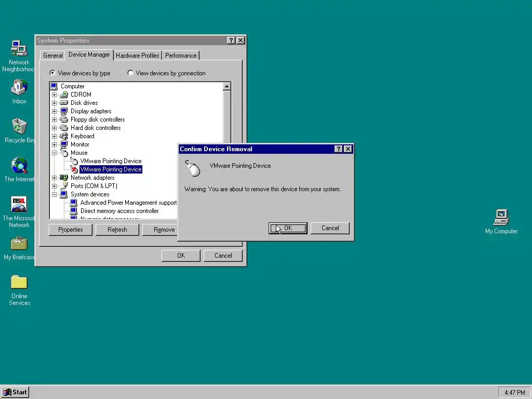This screenshot has width=532, height=399.
Task: Click the device list scrollbar up arrow
Action: click(x=227, y=86)
